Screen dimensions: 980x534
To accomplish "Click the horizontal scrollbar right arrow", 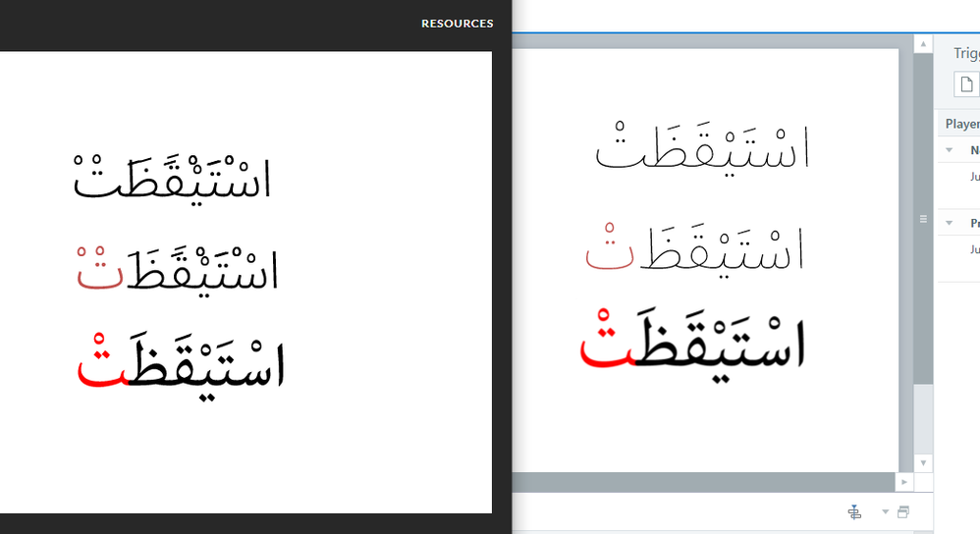I will coord(903,482).
